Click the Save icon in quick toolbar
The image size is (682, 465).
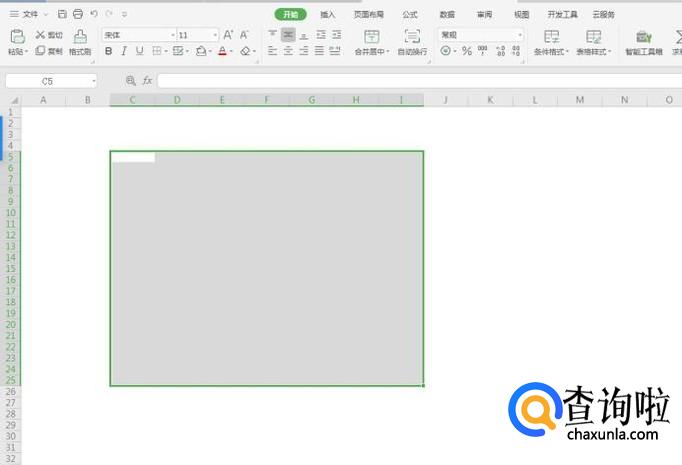pyautogui.click(x=62, y=14)
